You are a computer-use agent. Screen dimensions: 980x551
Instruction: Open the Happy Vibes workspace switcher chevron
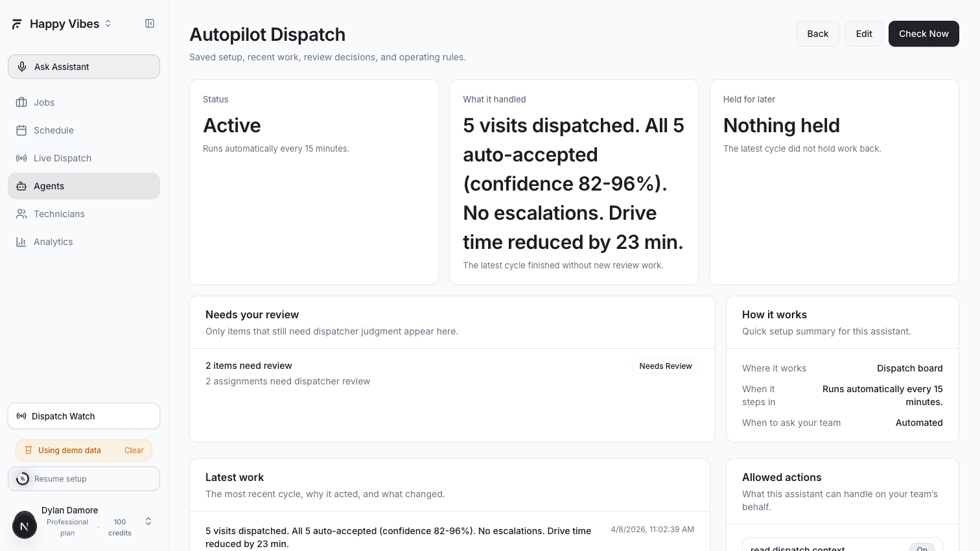coord(106,23)
